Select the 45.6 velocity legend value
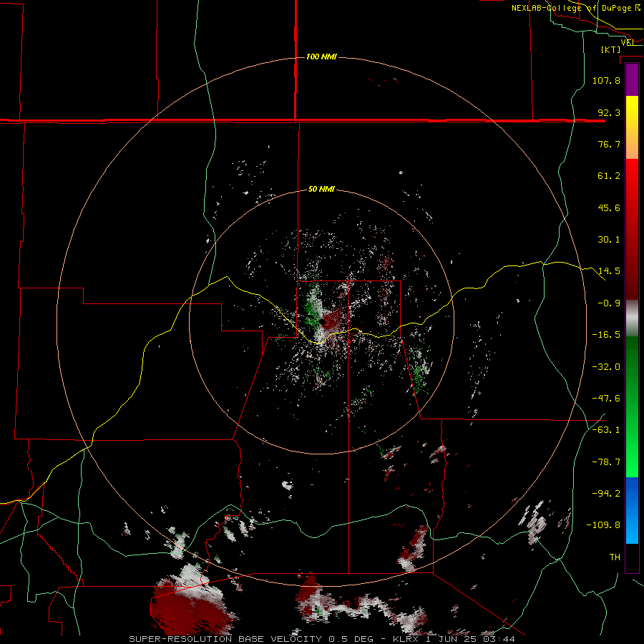The height and width of the screenshot is (644, 644). 609,208
